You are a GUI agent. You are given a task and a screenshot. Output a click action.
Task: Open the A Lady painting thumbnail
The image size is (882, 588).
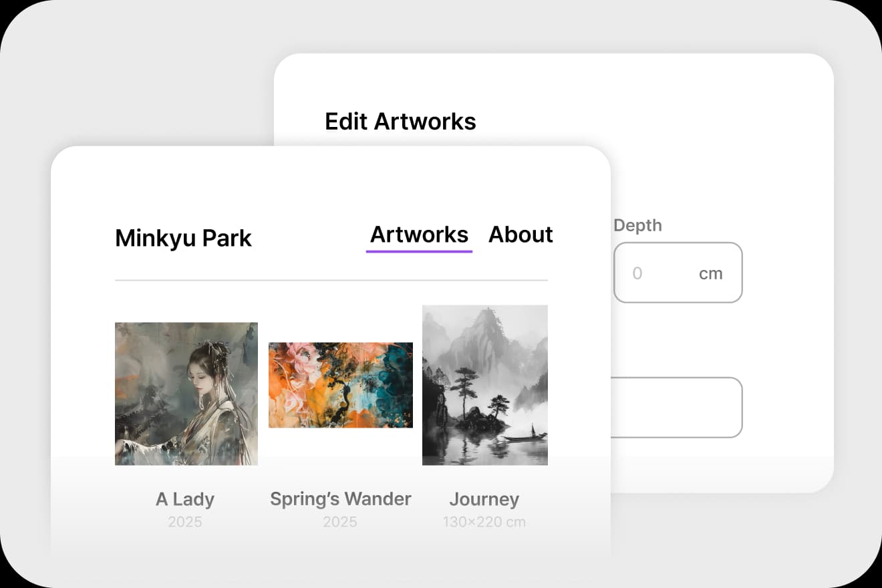click(186, 394)
